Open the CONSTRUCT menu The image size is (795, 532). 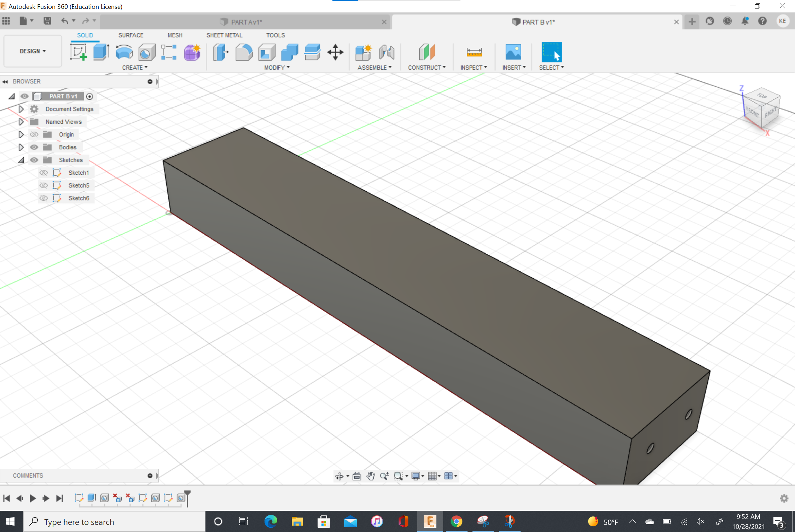(x=427, y=67)
